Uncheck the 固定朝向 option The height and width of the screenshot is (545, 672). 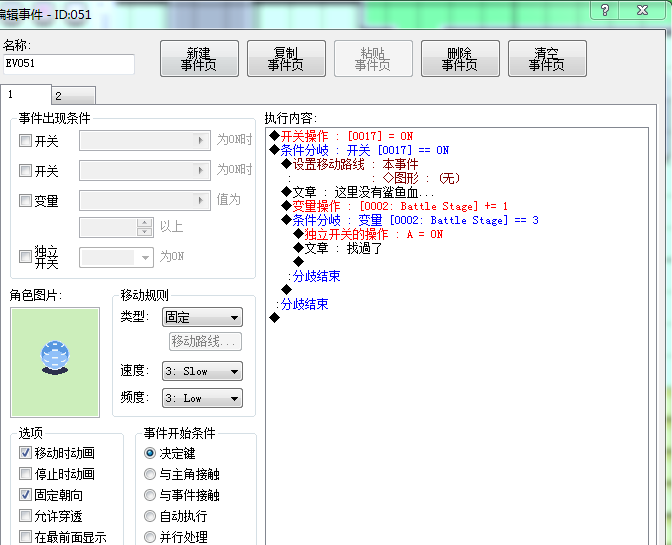pyautogui.click(x=25, y=494)
